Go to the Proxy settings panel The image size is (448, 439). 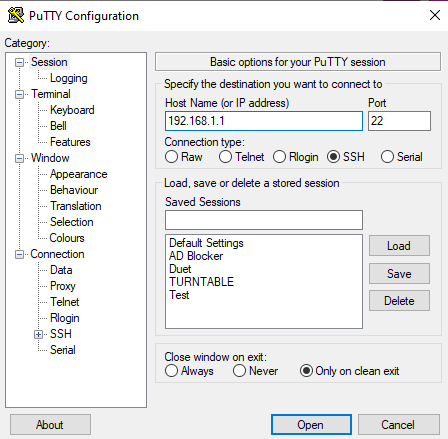(63, 286)
